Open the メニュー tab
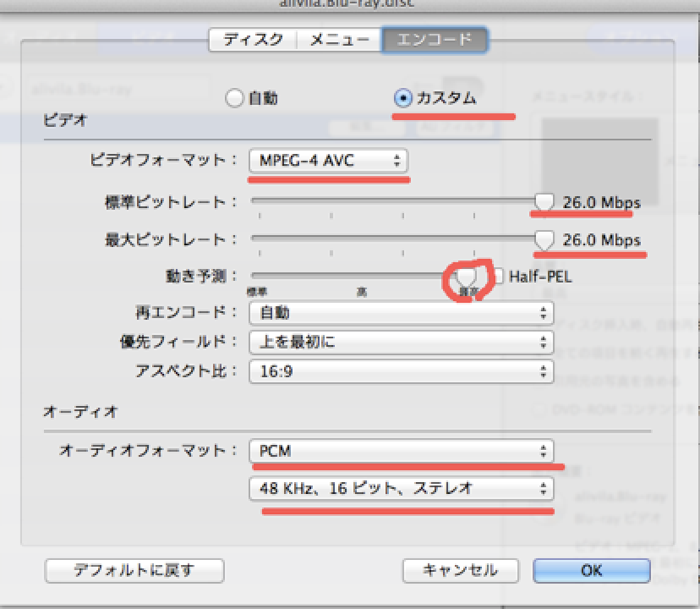This screenshot has width=700, height=609. [x=339, y=40]
